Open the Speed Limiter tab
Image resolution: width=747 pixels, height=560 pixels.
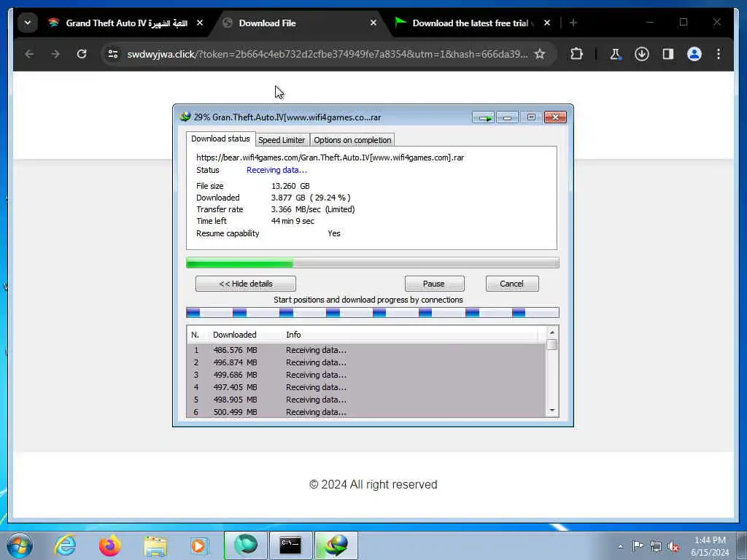[x=282, y=140]
